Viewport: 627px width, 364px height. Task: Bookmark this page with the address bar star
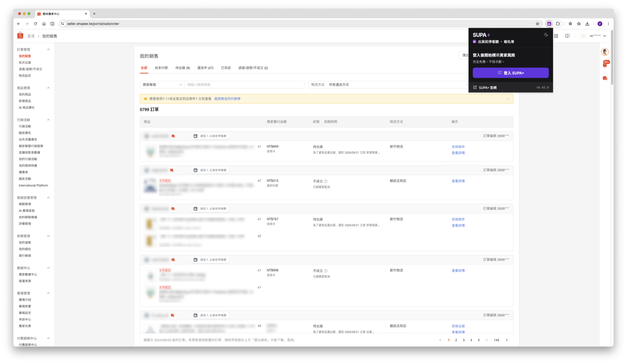click(537, 24)
